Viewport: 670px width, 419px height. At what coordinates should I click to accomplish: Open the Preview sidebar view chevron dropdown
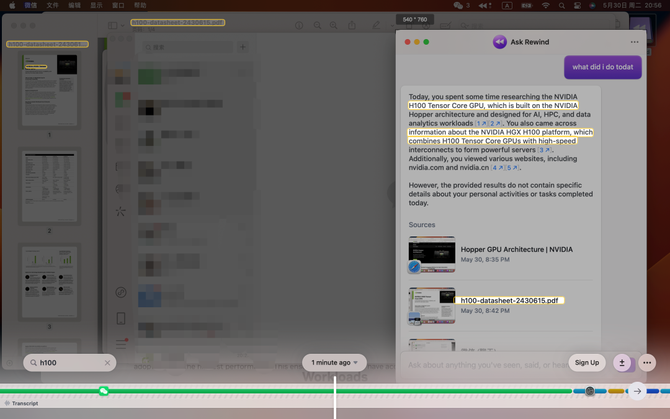[x=123, y=26]
